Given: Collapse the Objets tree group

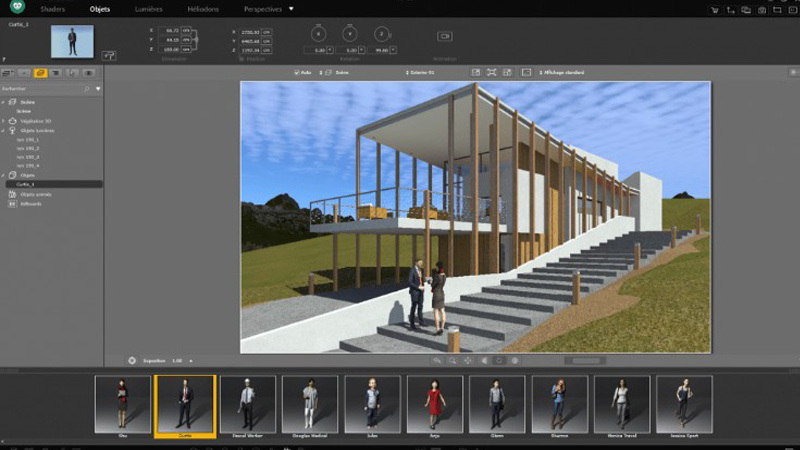Looking at the screenshot, I should (x=3, y=175).
